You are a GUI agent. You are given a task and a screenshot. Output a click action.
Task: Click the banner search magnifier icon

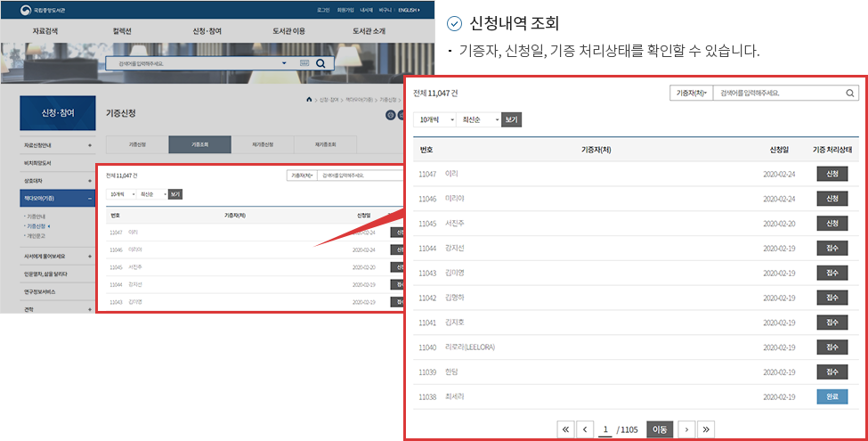tap(320, 64)
